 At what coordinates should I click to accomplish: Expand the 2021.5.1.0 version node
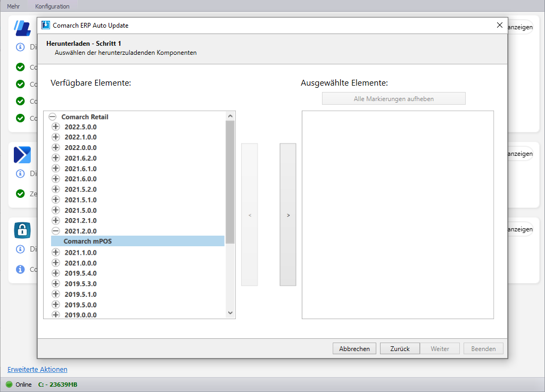55,199
